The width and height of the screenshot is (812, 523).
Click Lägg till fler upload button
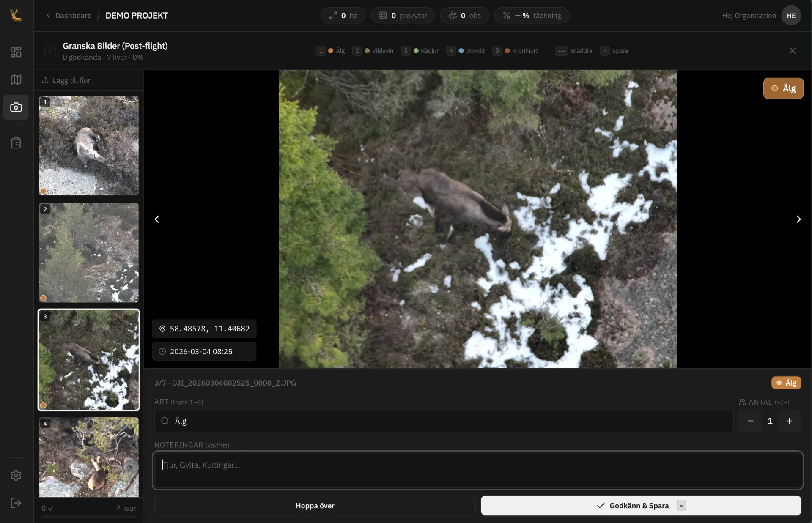(x=66, y=80)
